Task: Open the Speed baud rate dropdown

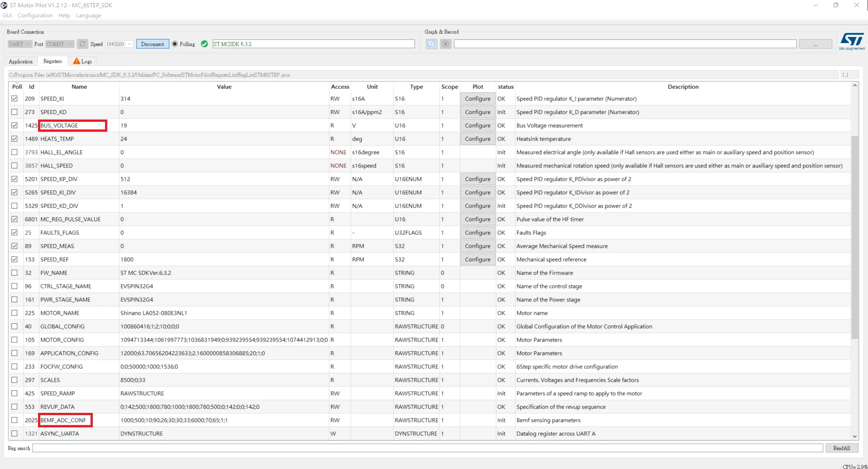Action: pyautogui.click(x=119, y=44)
